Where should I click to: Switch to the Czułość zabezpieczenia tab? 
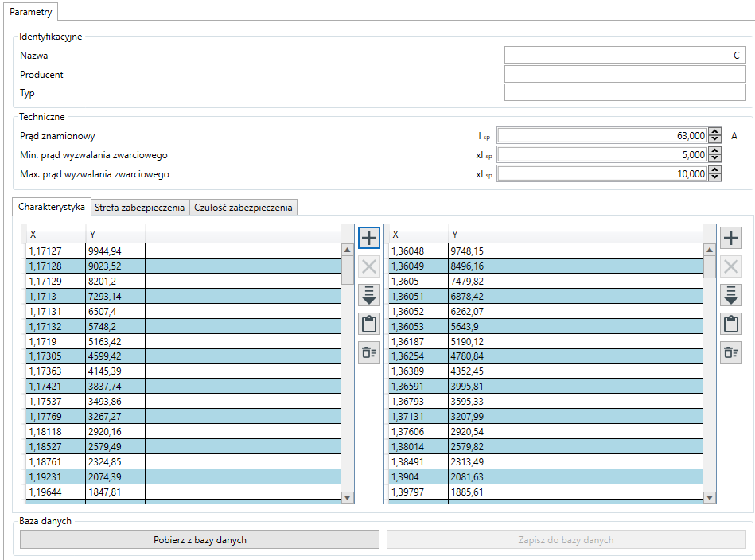243,208
